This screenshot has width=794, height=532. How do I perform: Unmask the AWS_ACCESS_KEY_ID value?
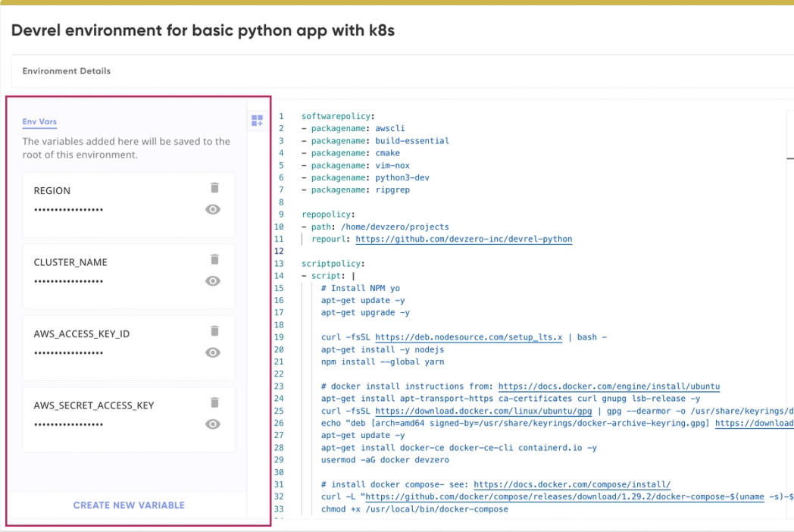point(213,352)
